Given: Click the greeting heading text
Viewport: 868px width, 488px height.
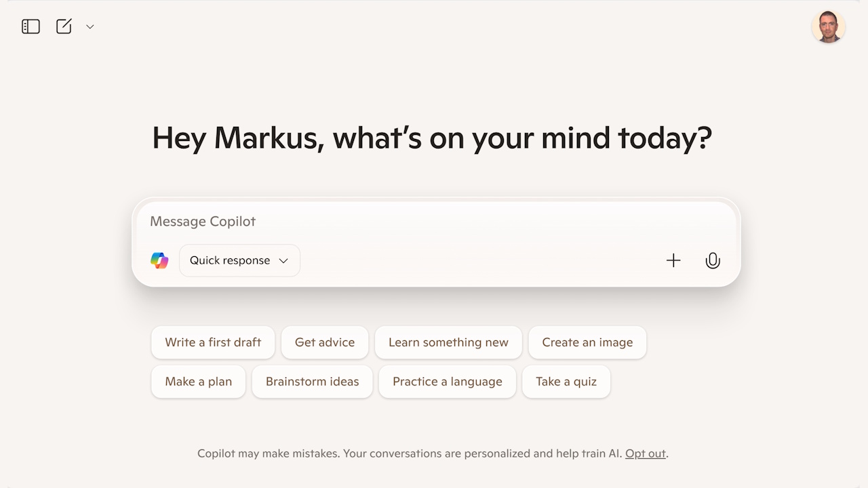Looking at the screenshot, I should coord(432,138).
